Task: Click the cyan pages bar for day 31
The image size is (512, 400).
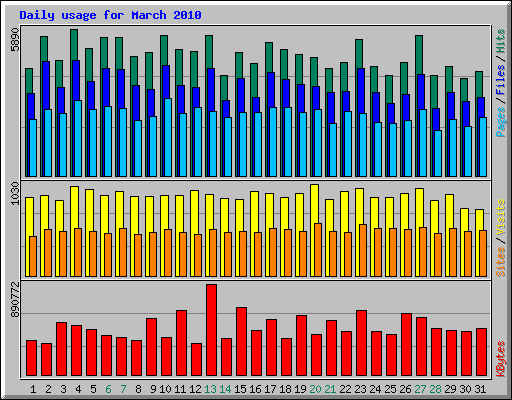Action: click(483, 147)
